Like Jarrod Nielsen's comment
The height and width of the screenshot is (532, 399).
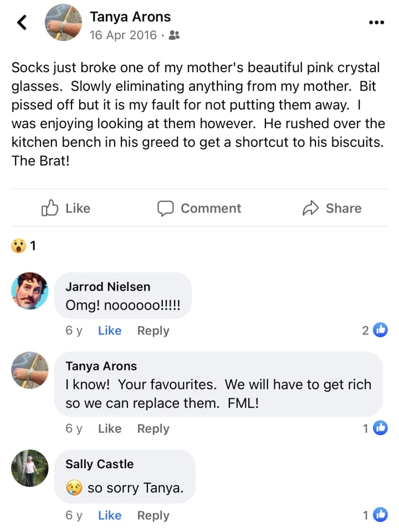(x=110, y=331)
